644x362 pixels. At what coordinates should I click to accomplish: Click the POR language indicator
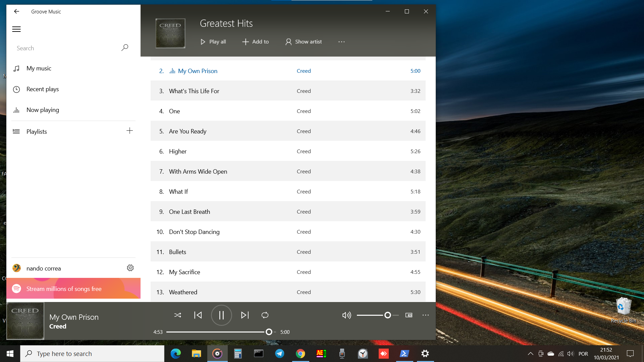point(583,354)
